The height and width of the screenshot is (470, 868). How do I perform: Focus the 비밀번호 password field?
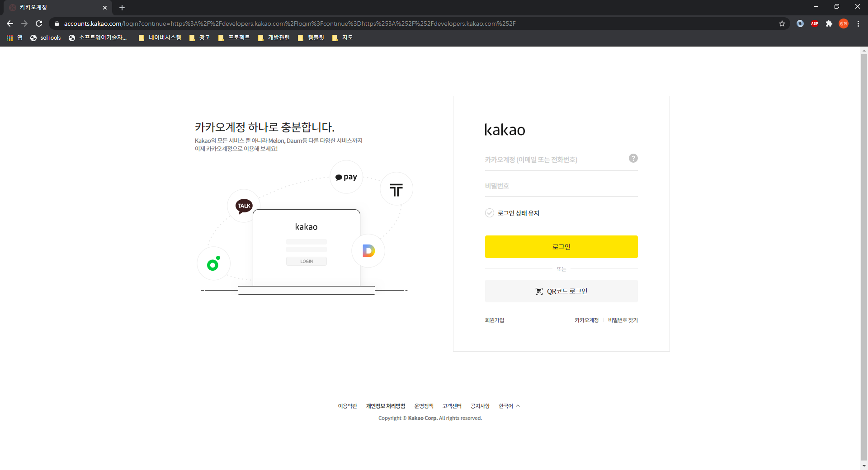click(x=561, y=186)
